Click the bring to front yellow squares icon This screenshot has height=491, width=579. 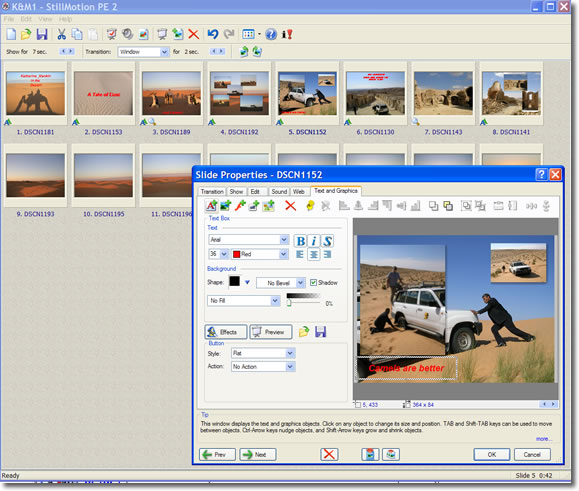click(x=448, y=206)
